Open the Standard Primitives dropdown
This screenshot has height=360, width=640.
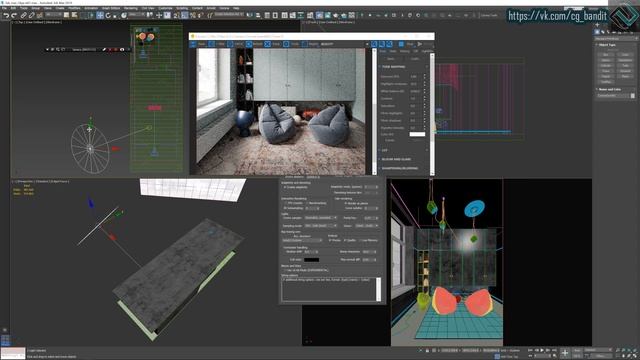click(x=616, y=39)
